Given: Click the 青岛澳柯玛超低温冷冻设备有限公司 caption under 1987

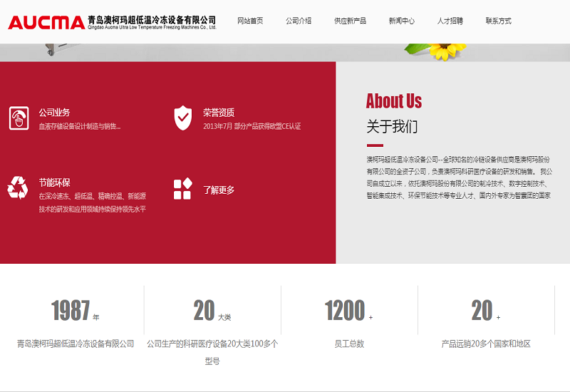Looking at the screenshot, I should click(x=76, y=344).
